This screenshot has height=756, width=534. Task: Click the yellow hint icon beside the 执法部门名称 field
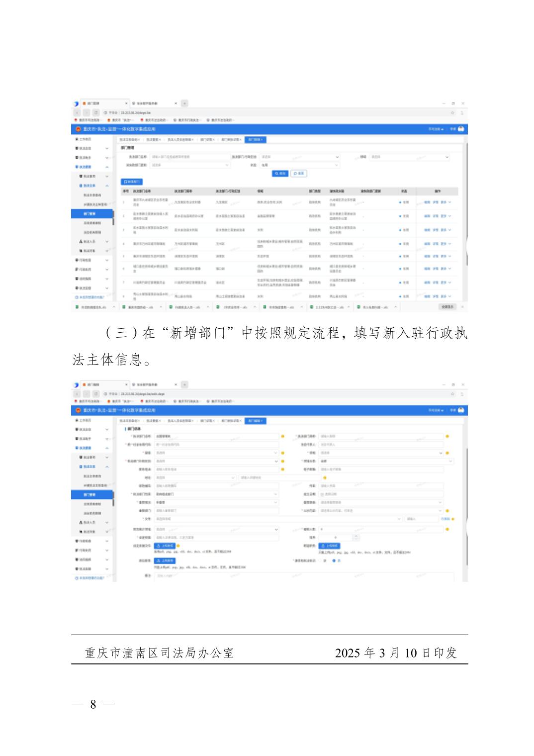pyautogui.click(x=282, y=437)
